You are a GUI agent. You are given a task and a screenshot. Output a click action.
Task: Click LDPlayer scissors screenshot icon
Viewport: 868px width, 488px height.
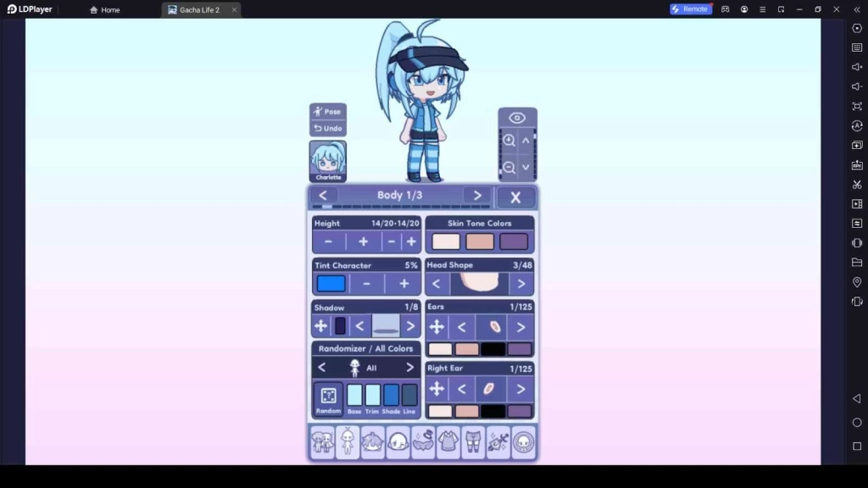(857, 184)
